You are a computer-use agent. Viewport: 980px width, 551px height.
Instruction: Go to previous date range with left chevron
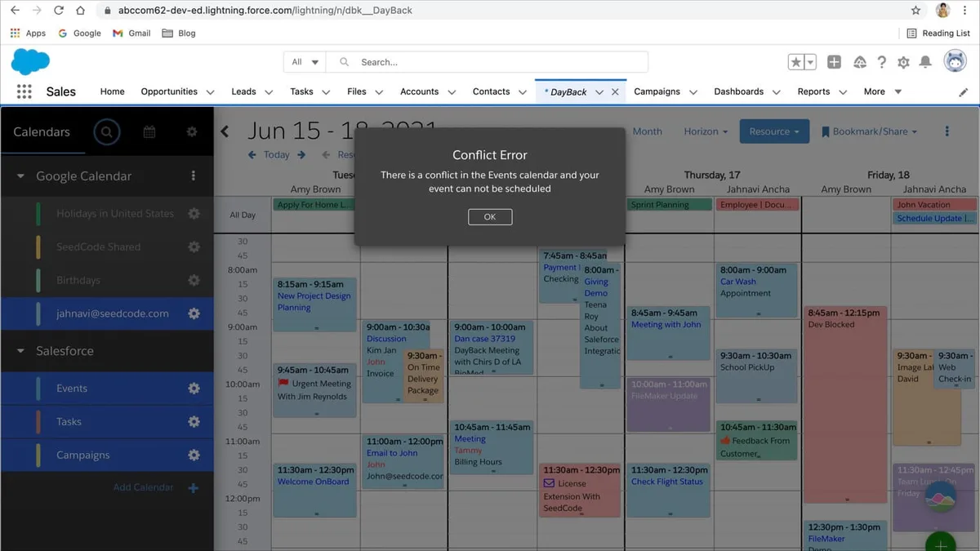(225, 131)
